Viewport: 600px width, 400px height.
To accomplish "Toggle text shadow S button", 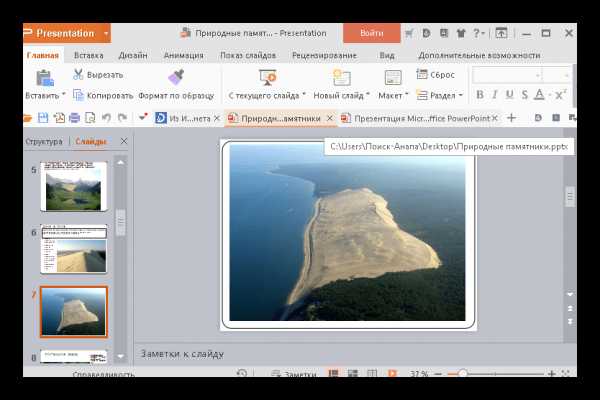I will click(x=525, y=95).
